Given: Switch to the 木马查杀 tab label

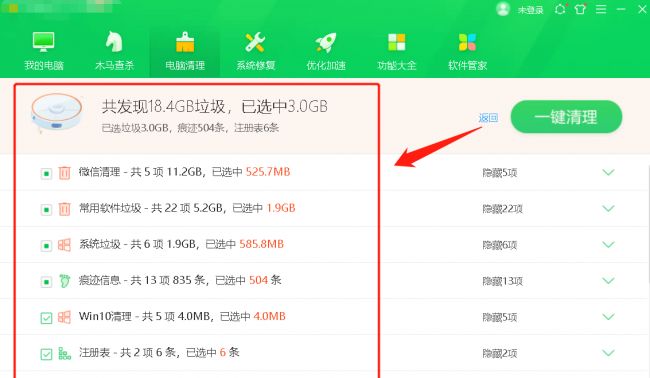Looking at the screenshot, I should coord(114,65).
